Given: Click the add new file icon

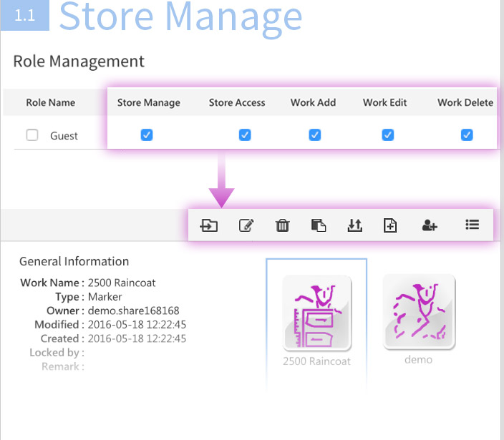Looking at the screenshot, I should (390, 225).
